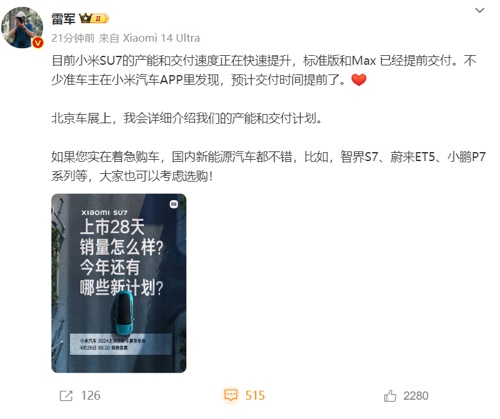
Task: Click the like count 2280
Action: tap(416, 396)
